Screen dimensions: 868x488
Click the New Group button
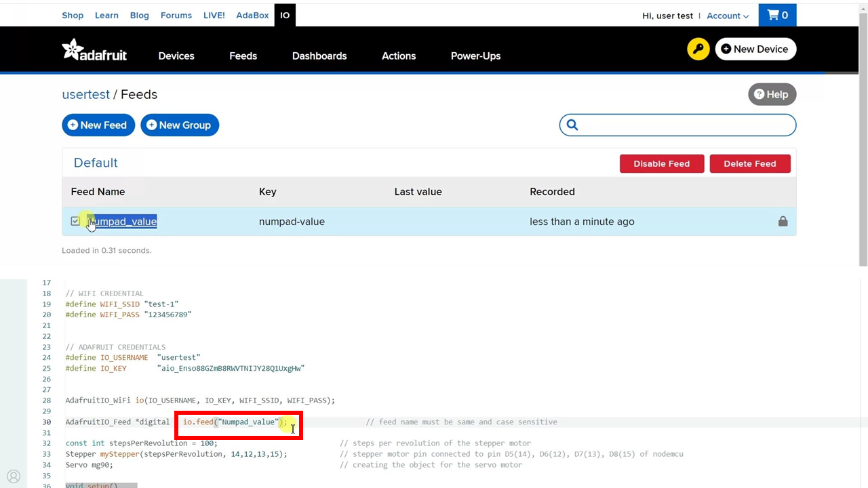[x=180, y=125]
